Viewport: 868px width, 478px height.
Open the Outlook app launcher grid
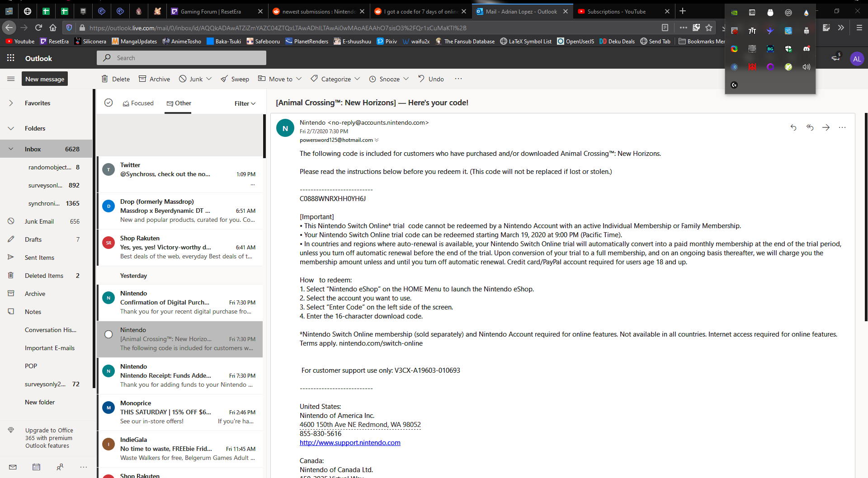point(11,58)
